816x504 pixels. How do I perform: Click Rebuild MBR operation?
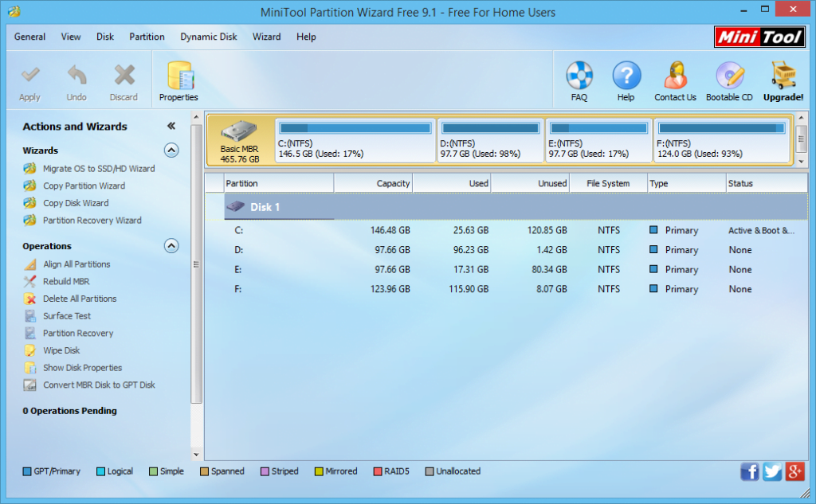click(x=66, y=281)
